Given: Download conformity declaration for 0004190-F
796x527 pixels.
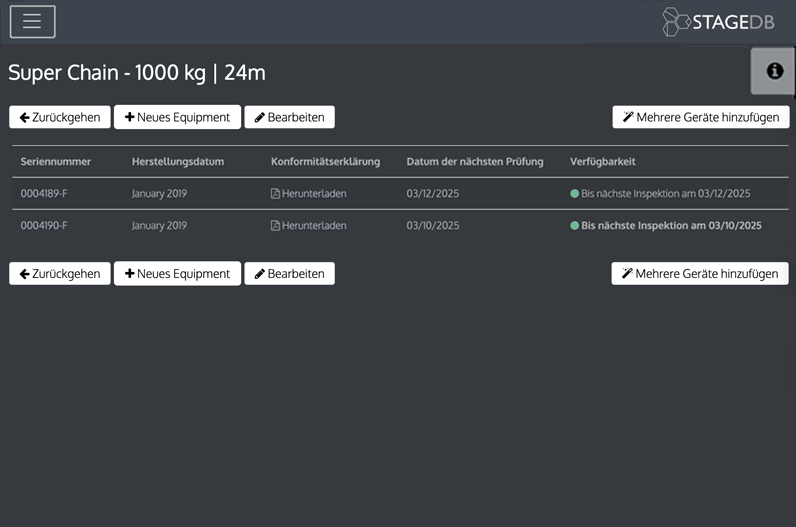Looking at the screenshot, I should click(314, 226).
